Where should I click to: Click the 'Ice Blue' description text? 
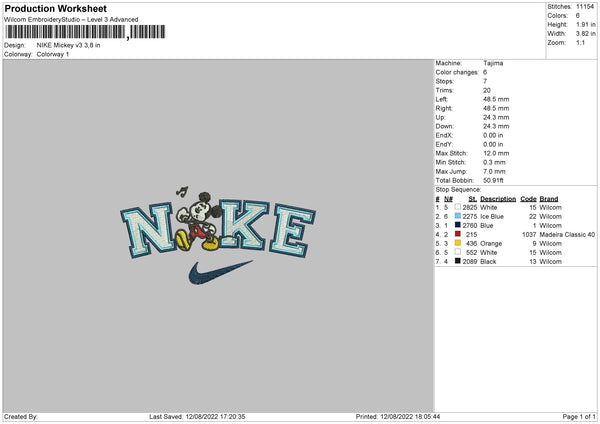492,217
